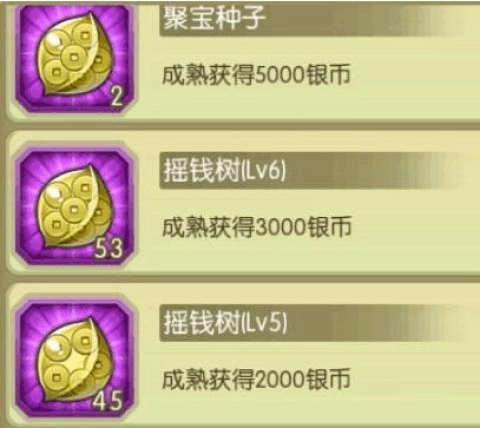Select the 摇钱树(Lv6) list row background
The image size is (480, 428).
pyautogui.click(x=243, y=203)
